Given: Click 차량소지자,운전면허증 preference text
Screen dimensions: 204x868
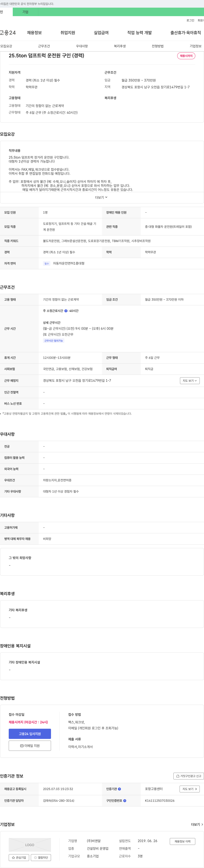Looking at the screenshot, I should 57,480.
